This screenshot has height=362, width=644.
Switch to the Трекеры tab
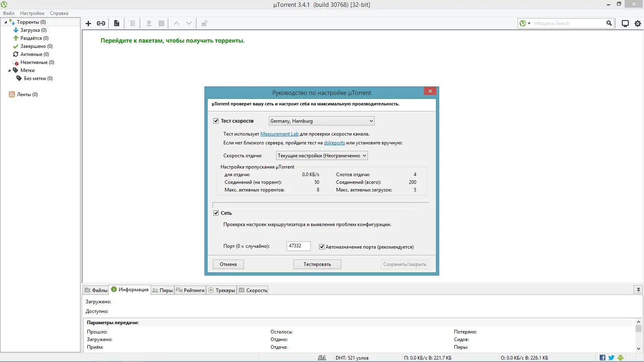click(221, 290)
